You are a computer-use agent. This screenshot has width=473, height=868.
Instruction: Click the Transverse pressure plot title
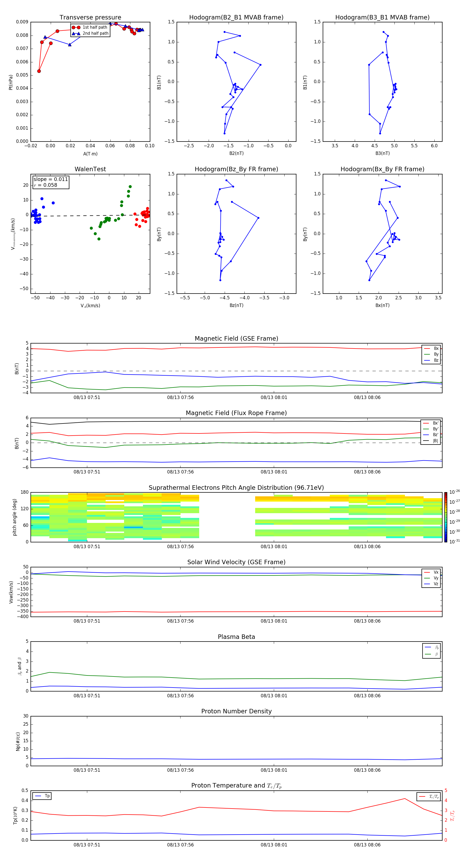(x=90, y=18)
